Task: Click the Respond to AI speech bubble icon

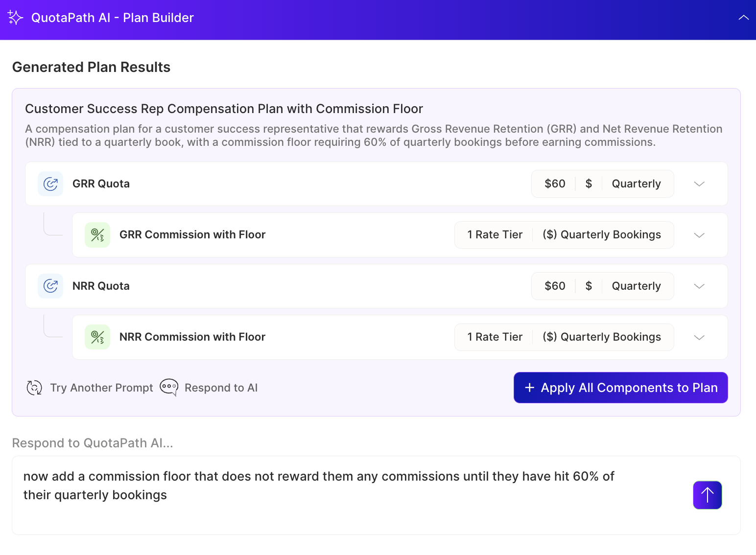Action: pyautogui.click(x=169, y=388)
